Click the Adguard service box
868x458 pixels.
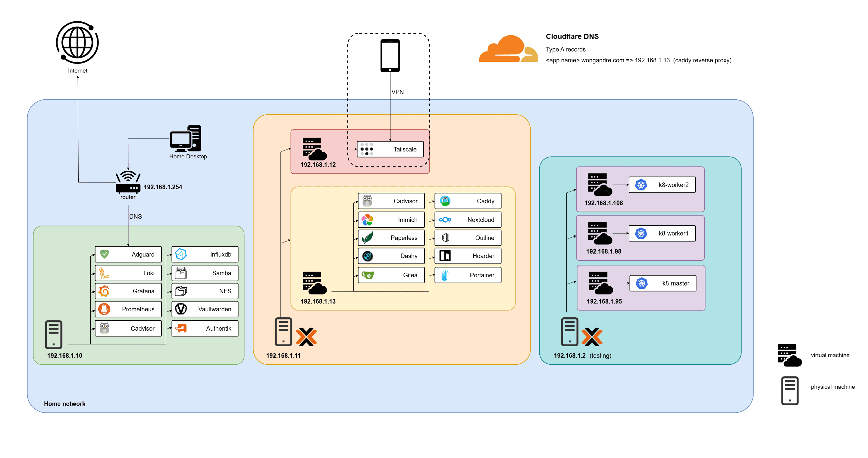coord(128,254)
